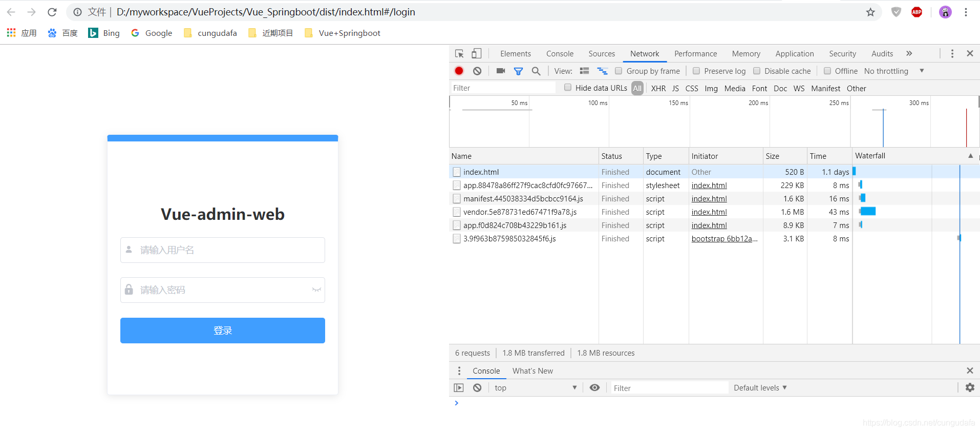Screen dimensions: 980x432
Task: Toggle the network filter funnel icon
Action: (x=519, y=71)
